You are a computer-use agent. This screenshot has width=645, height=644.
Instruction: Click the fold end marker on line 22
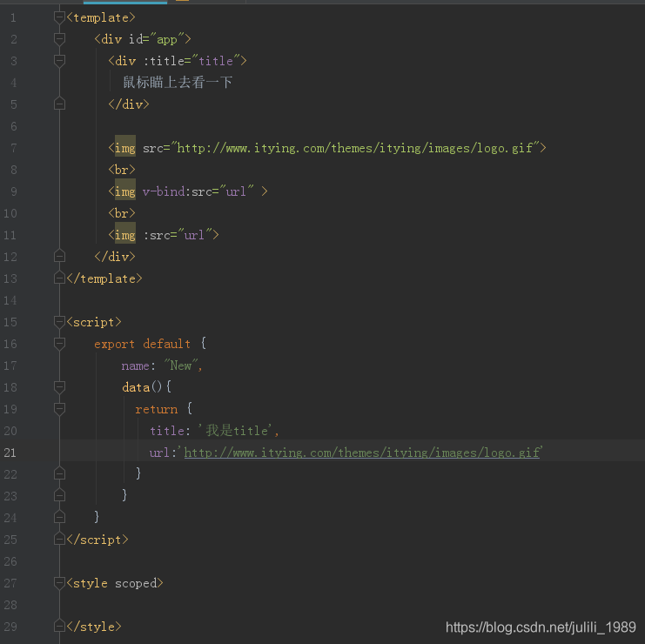pos(59,474)
